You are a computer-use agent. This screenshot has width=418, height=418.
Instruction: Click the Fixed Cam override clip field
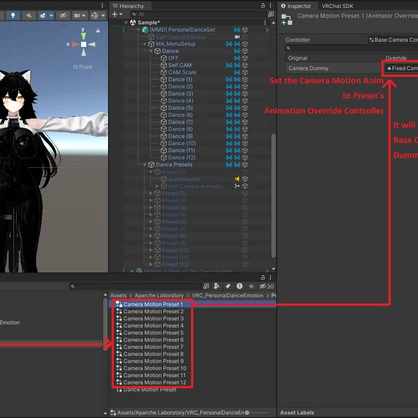click(x=400, y=68)
